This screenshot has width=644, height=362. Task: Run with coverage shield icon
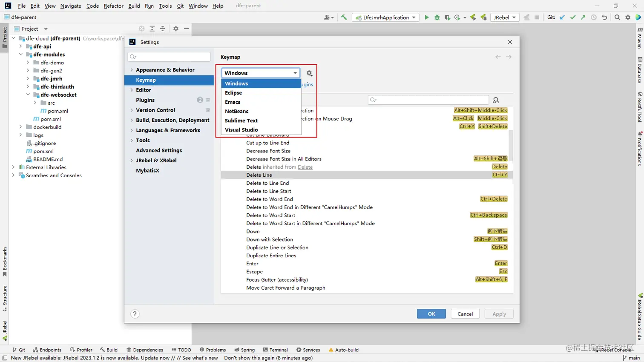(447, 17)
